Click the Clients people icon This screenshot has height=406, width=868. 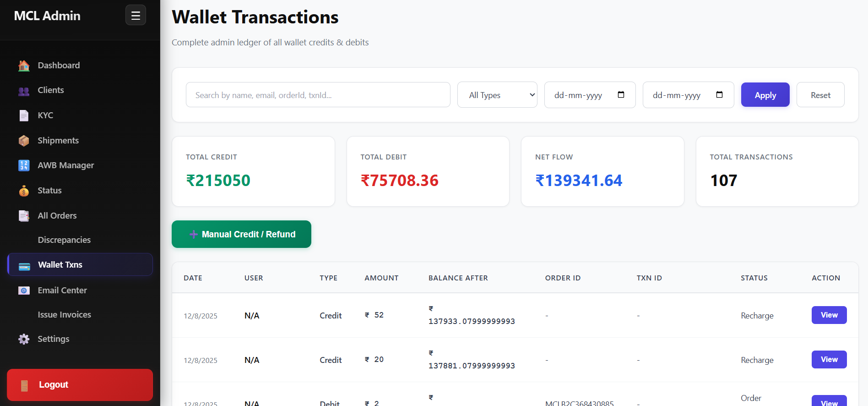(x=23, y=90)
